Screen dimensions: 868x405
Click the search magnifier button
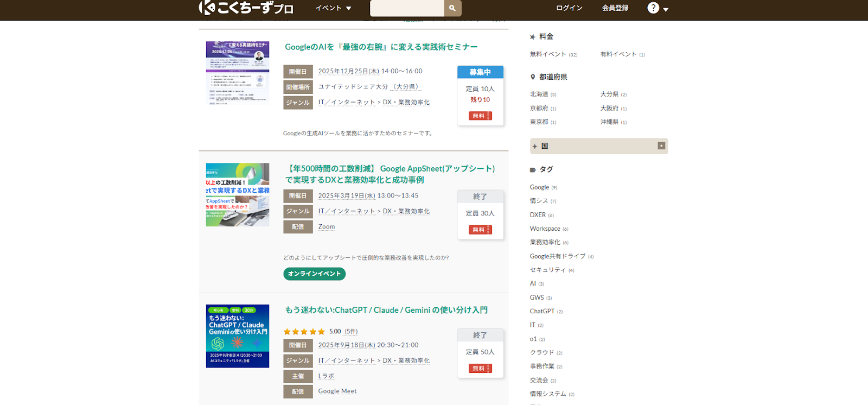click(x=453, y=8)
